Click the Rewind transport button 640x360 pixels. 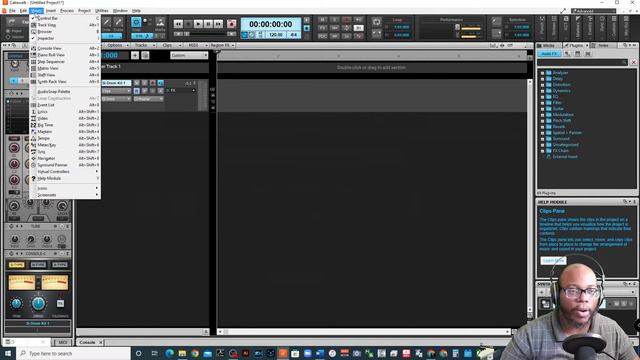point(178,24)
